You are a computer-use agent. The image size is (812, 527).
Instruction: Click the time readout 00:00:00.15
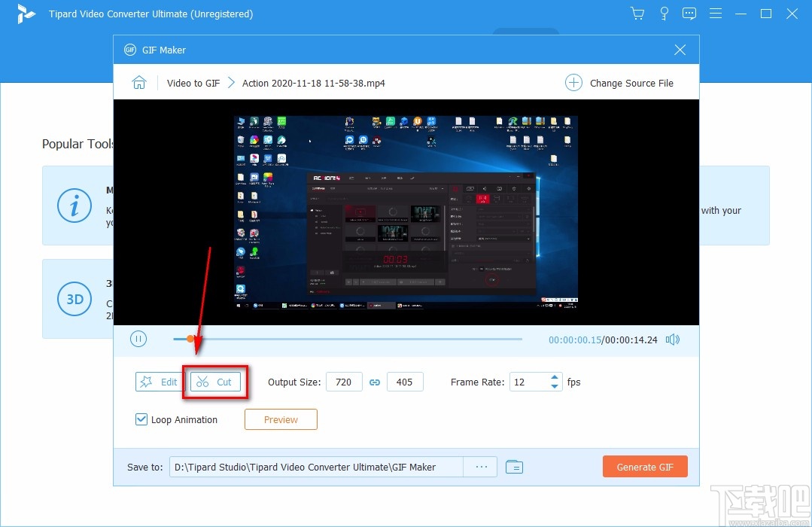pyautogui.click(x=575, y=340)
